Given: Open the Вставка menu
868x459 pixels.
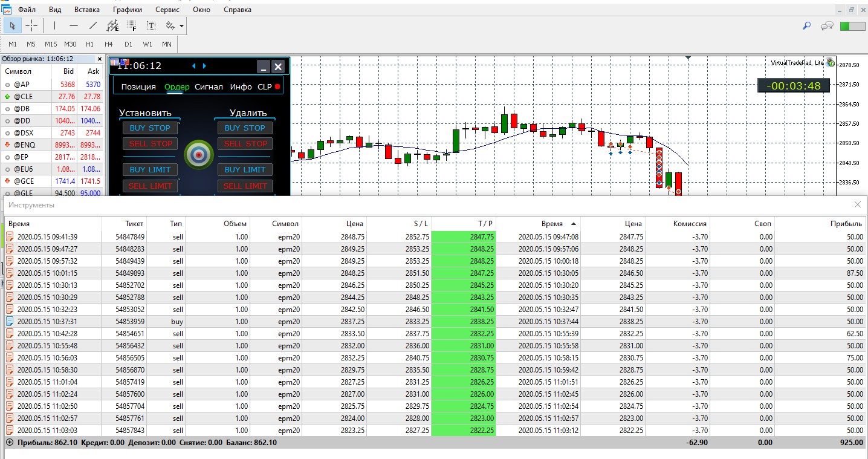Looking at the screenshot, I should click(x=87, y=10).
